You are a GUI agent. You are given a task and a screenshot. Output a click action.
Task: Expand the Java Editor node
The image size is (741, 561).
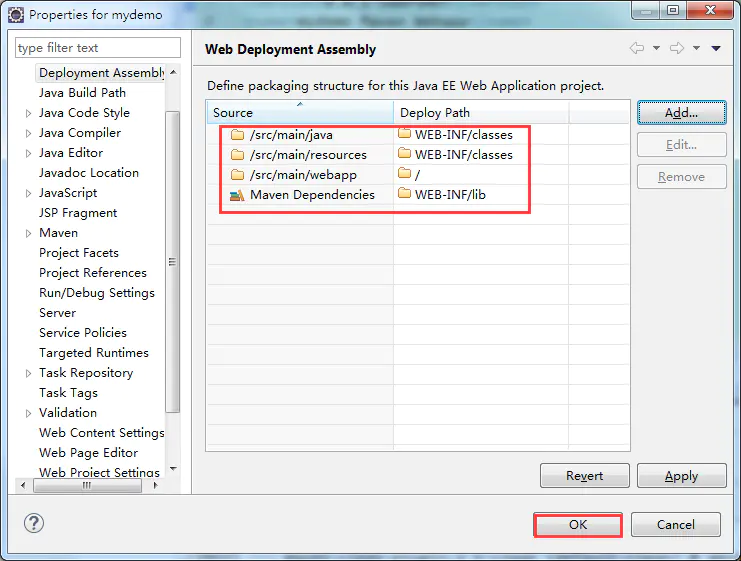coord(28,154)
